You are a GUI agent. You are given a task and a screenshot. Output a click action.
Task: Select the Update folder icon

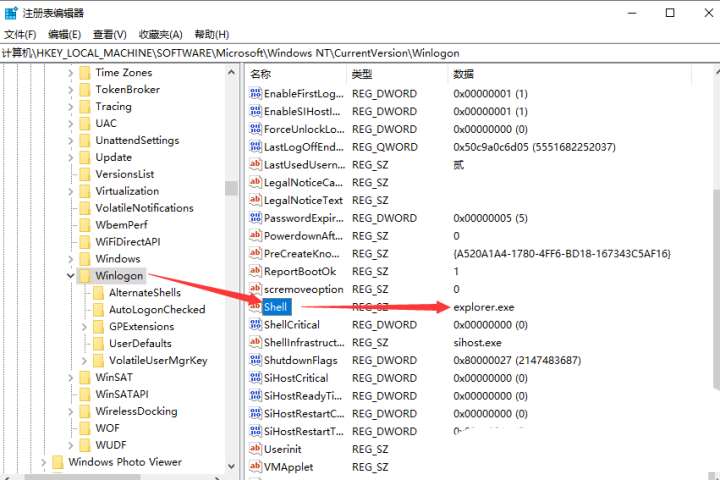85,158
